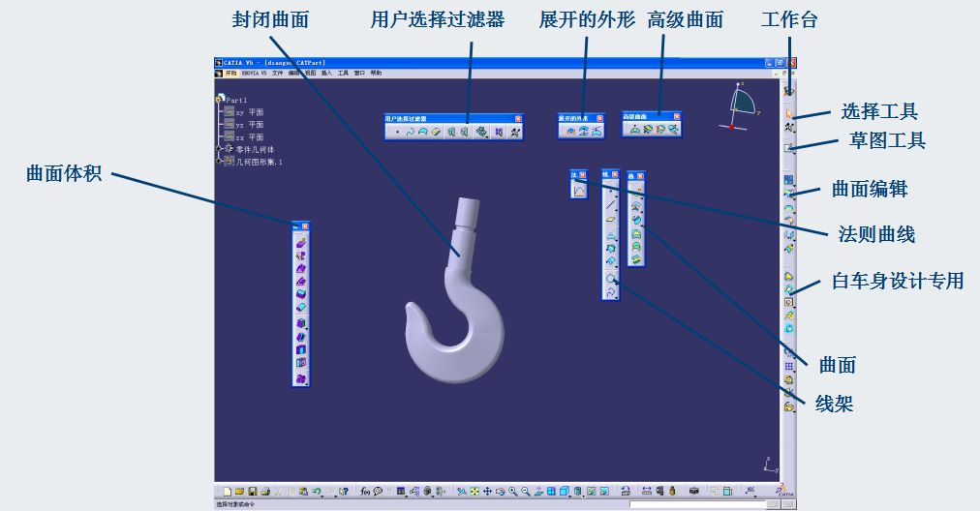Open the Formula f(x) tool
Screen dimensions: 980x511
[x=365, y=492]
